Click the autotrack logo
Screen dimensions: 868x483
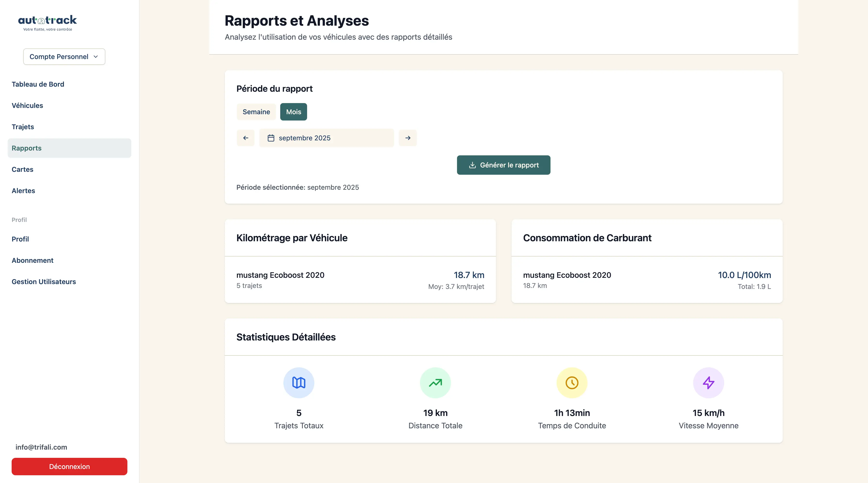[47, 23]
